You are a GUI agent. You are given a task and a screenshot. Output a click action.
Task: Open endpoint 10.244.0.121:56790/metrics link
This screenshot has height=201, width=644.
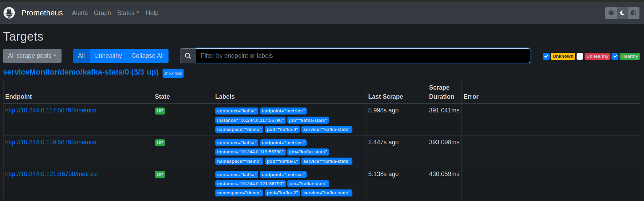pyautogui.click(x=51, y=174)
